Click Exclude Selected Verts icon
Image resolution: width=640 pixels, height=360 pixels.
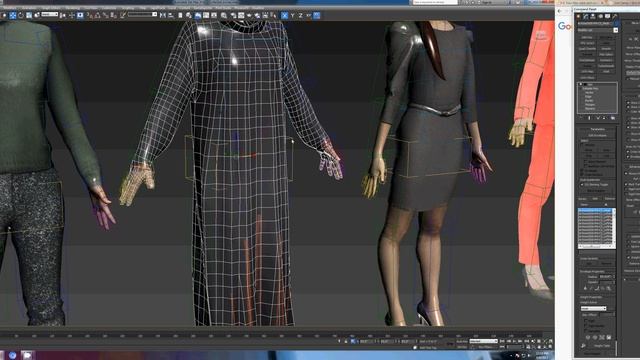pyautogui.click(x=588, y=338)
